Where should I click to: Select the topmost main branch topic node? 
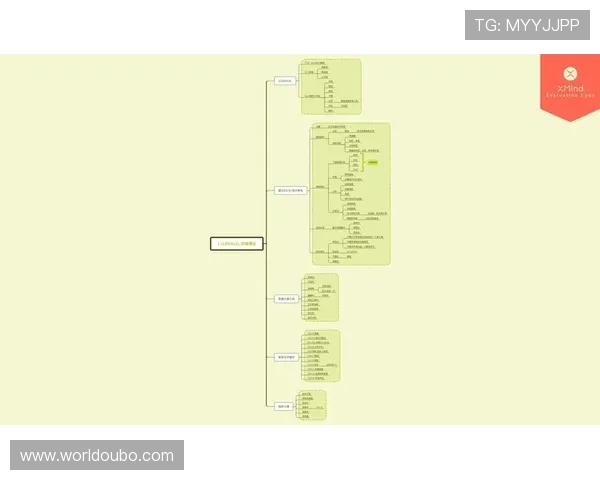285,81
